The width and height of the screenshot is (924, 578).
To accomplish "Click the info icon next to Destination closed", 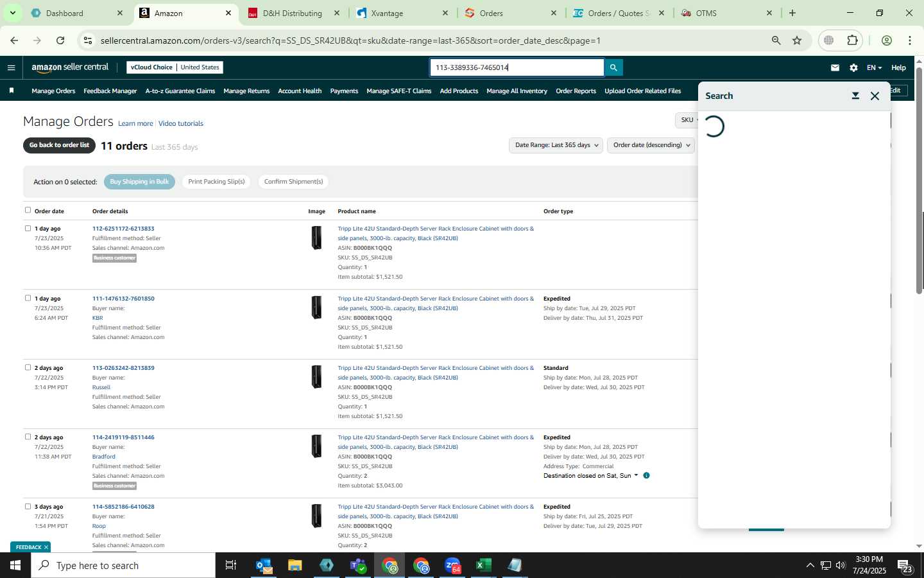I will point(646,475).
